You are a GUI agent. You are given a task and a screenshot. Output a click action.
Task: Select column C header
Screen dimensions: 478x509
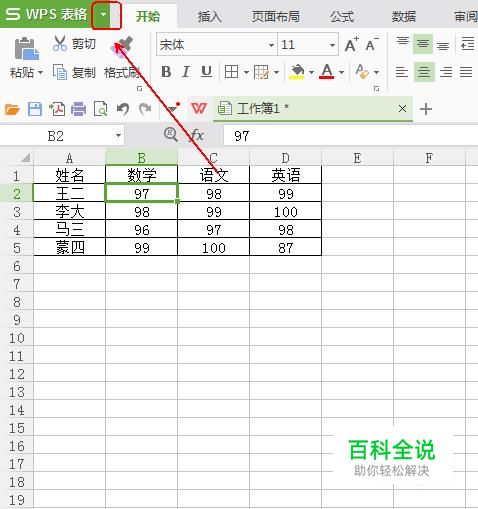pyautogui.click(x=214, y=158)
